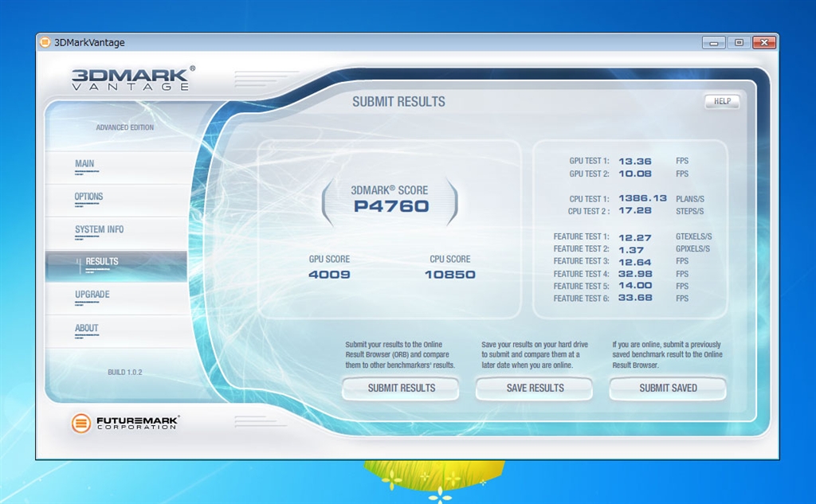Click the Build 1.0.2 version text
This screenshot has height=504, width=816.
125,373
